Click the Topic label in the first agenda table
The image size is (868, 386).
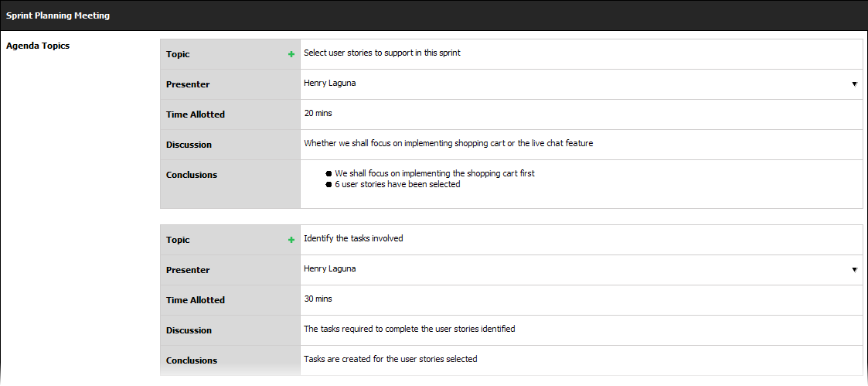pyautogui.click(x=178, y=54)
